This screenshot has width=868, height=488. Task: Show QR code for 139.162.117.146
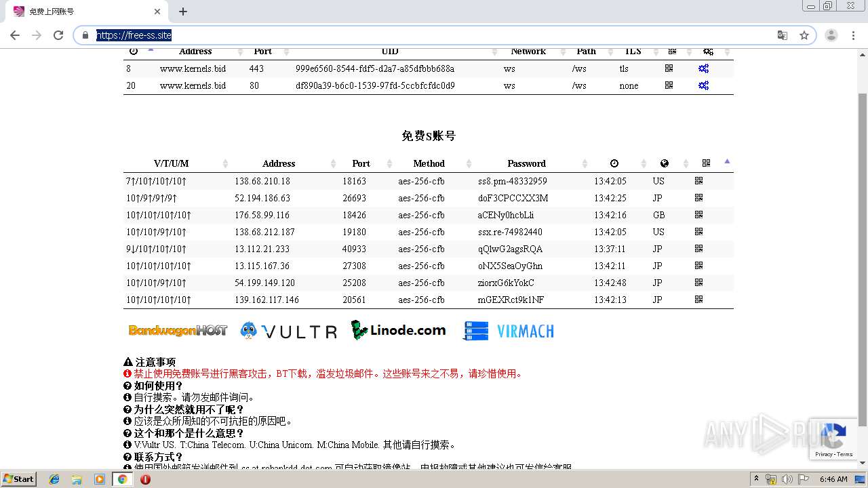(698, 300)
